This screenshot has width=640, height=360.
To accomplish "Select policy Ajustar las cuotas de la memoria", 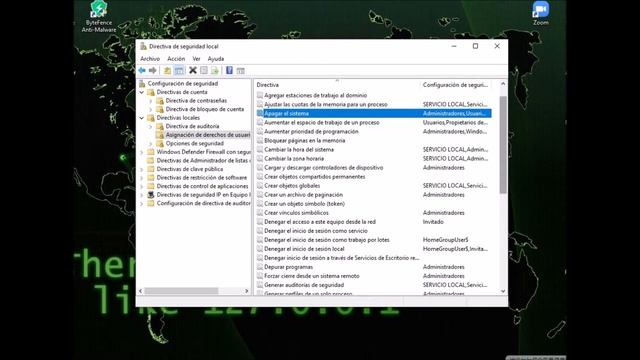I will click(326, 104).
